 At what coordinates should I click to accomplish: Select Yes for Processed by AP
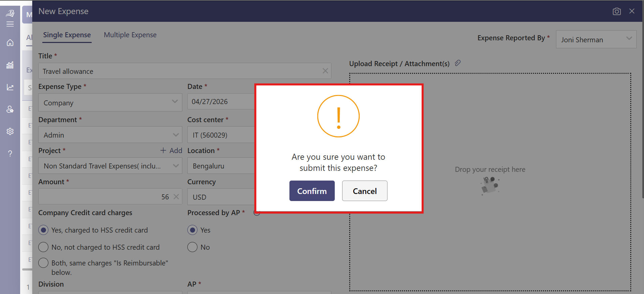click(192, 230)
